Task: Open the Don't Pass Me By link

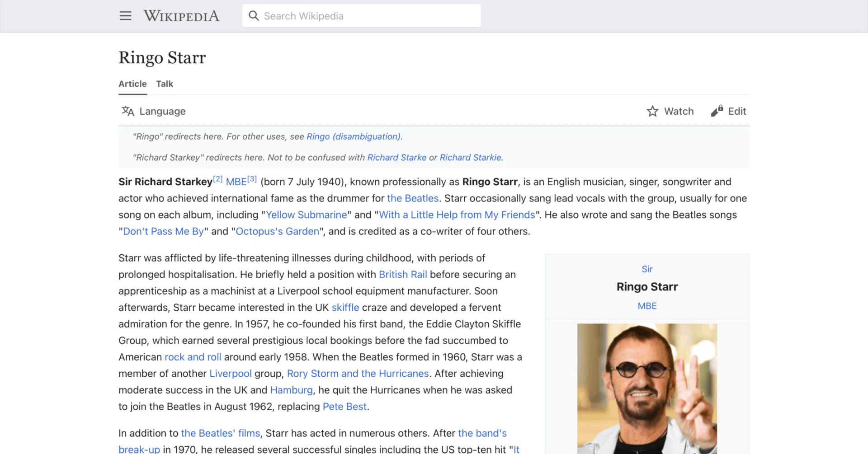Action: click(x=163, y=231)
